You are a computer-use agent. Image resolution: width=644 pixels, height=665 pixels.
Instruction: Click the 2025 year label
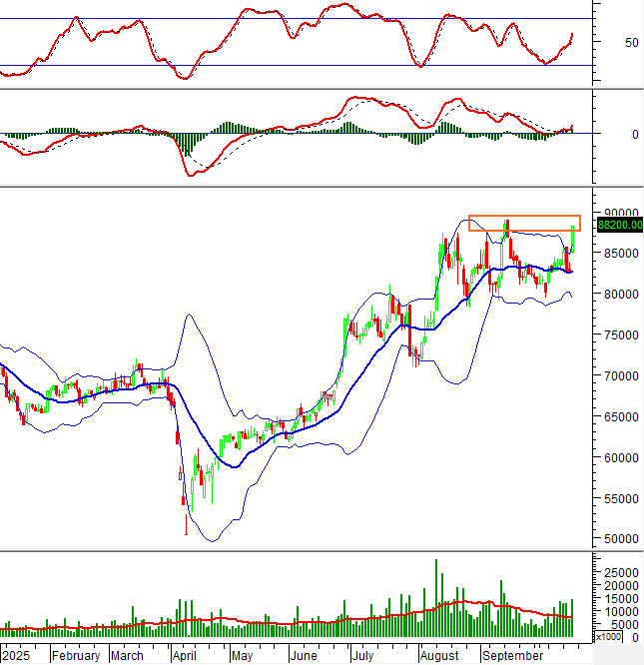pyautogui.click(x=17, y=656)
